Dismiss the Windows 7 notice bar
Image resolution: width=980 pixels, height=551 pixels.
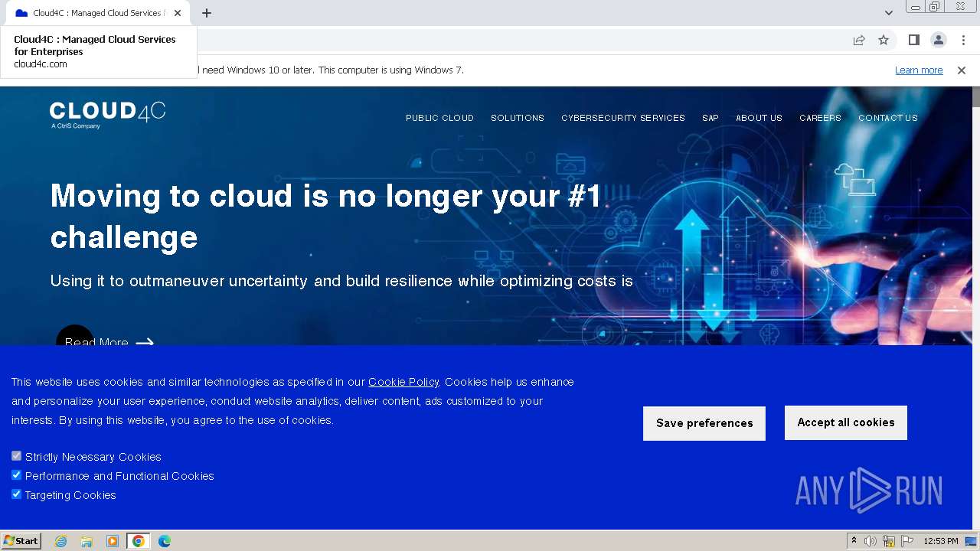coord(962,70)
